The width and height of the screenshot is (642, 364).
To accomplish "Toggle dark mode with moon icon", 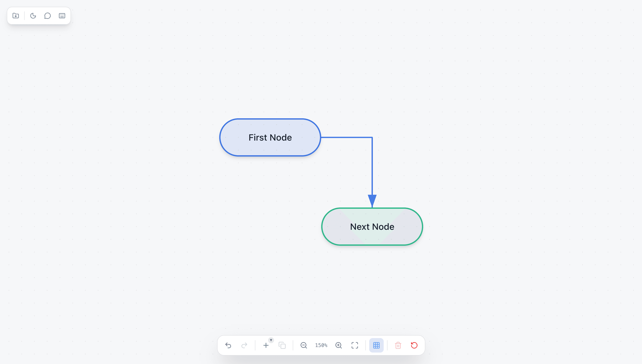I will point(33,16).
